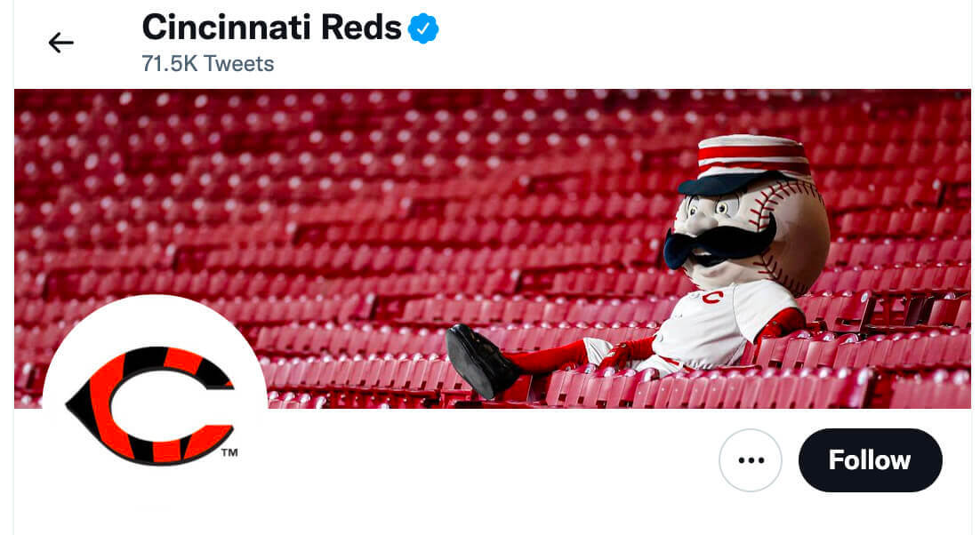Click the C on mascot's jersey
This screenshot has height=535, width=980.
(x=711, y=297)
